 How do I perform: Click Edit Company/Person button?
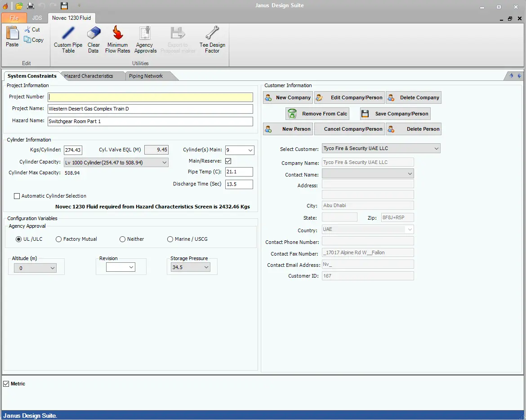click(x=350, y=97)
